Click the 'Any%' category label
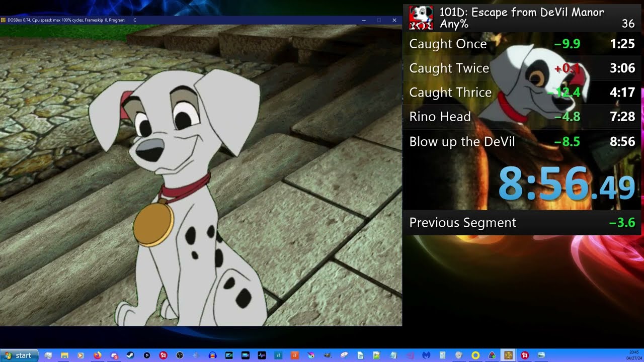The image size is (644, 362). click(454, 24)
